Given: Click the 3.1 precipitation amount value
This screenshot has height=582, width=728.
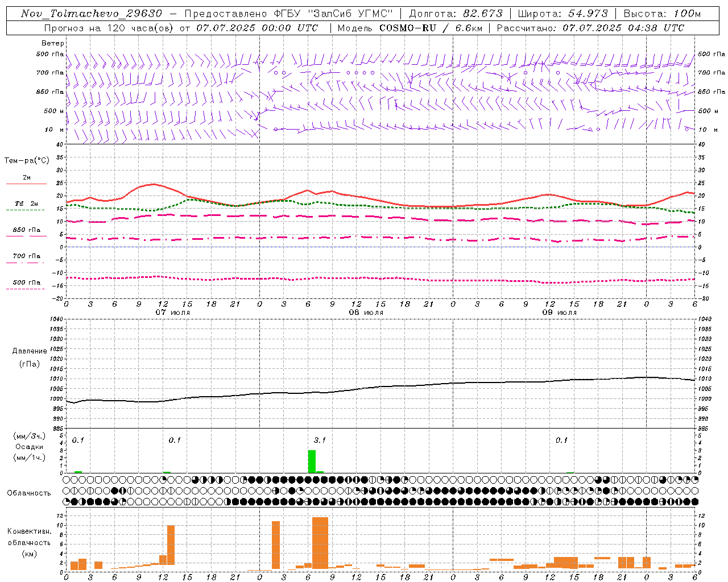Looking at the screenshot, I should 320,440.
